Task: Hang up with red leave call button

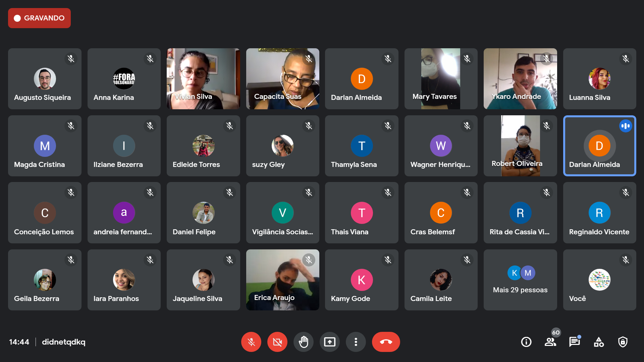Action: (x=386, y=342)
